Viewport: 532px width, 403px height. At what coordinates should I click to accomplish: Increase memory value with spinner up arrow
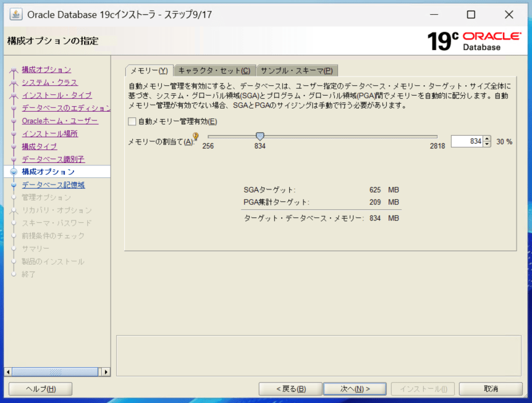tap(487, 139)
